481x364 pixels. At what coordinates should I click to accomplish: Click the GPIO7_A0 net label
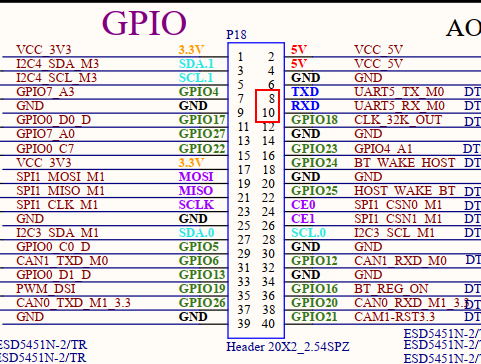coord(46,134)
